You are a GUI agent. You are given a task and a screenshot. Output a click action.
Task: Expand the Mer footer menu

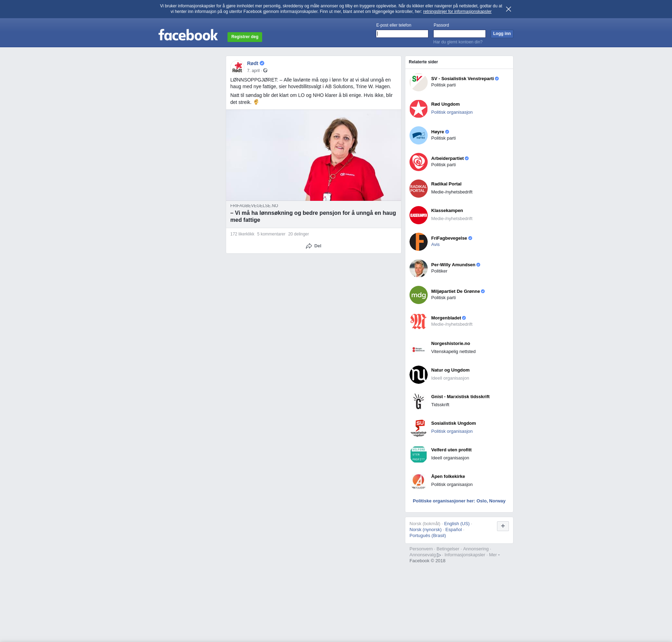tap(494, 555)
